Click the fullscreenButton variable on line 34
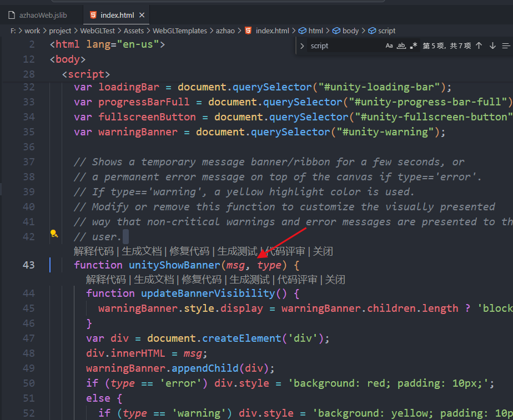 tap(147, 117)
